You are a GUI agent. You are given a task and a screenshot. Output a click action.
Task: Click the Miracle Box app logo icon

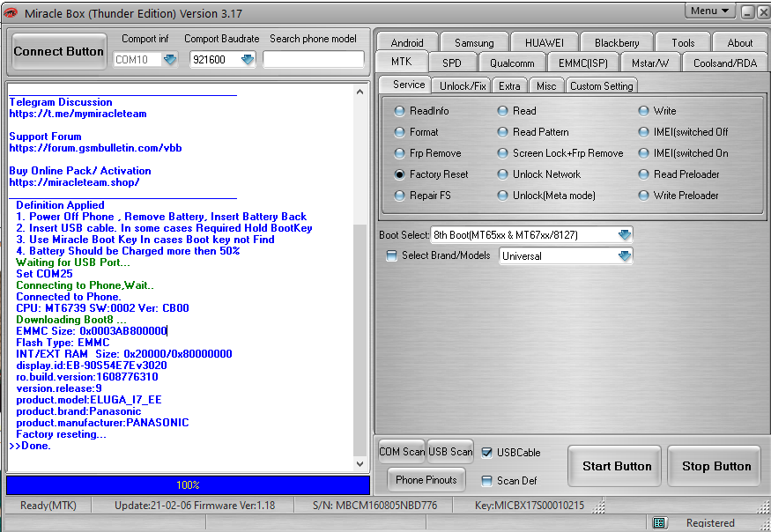click(11, 13)
